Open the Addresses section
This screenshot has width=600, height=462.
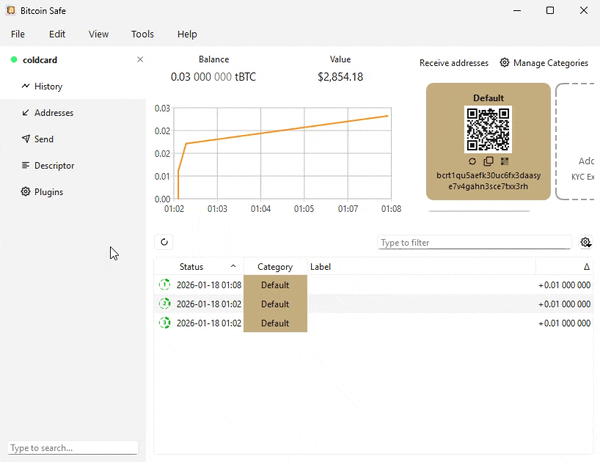coord(73,113)
